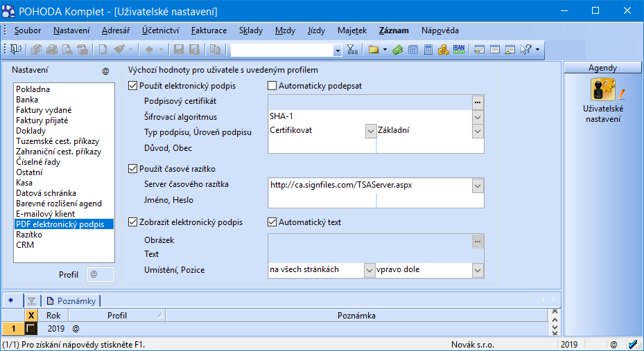Click the print preview magnifier icon
This screenshot has height=351, width=644.
click(67, 50)
